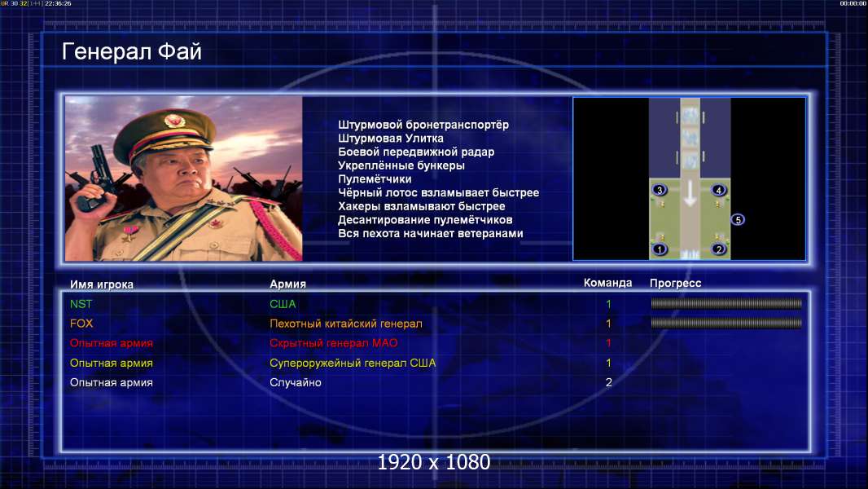Click the elapsed timer '00:00:00' at top right
868x489 pixels.
pyautogui.click(x=853, y=3)
